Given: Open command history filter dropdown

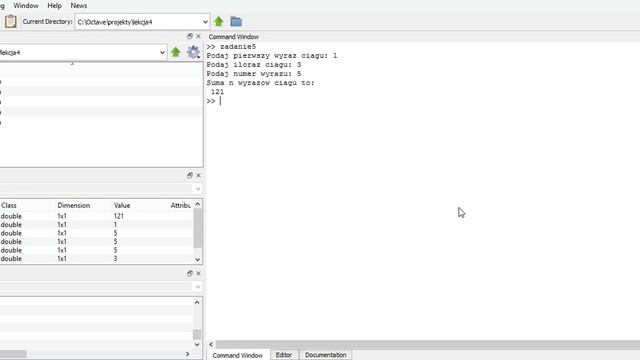Looking at the screenshot, I should 198,287.
